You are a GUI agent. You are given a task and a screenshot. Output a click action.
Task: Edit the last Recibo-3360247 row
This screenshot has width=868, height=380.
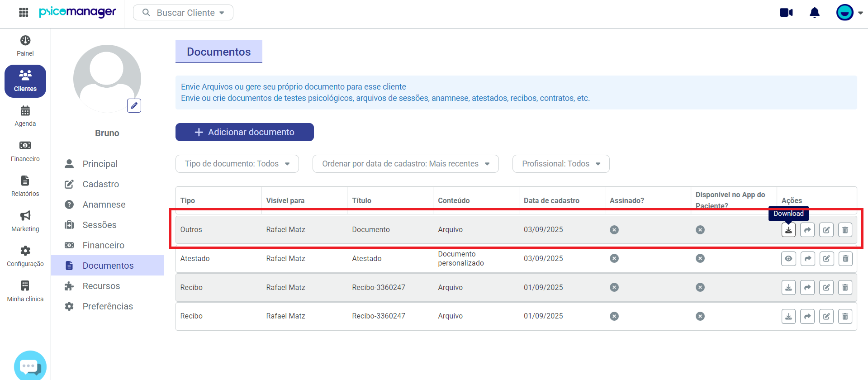826,316
